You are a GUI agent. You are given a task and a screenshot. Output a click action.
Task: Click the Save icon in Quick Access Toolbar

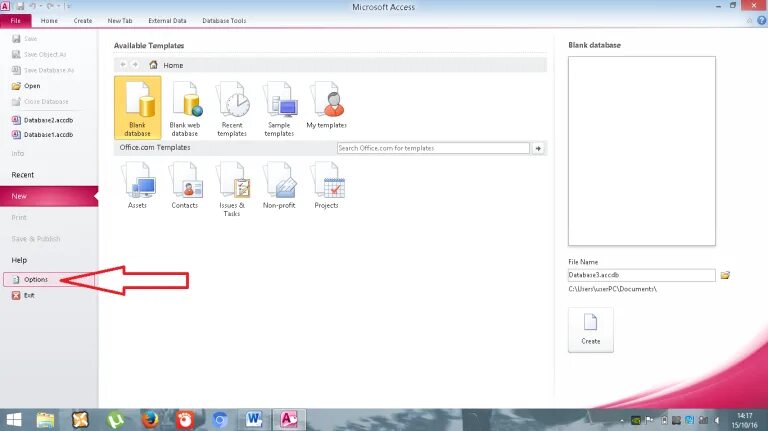21,6
